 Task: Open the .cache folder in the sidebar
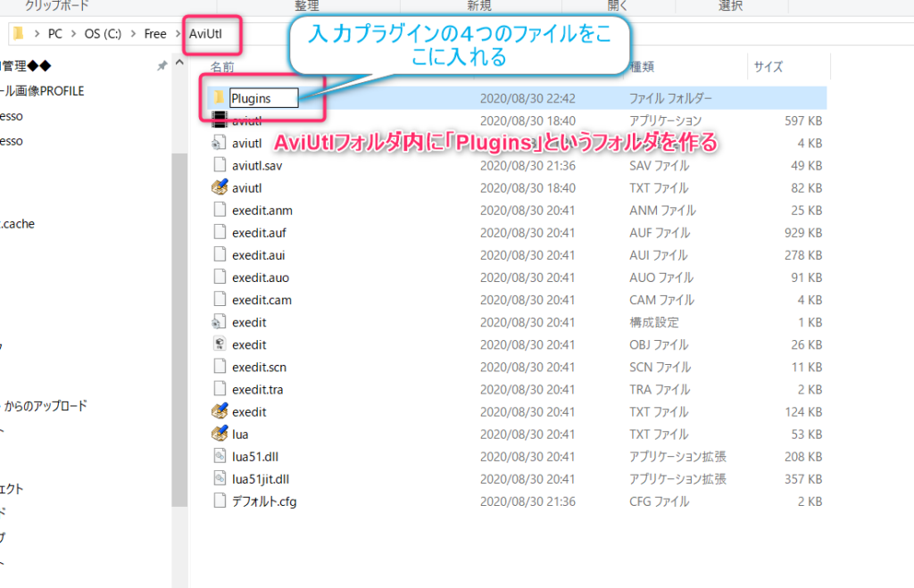click(x=18, y=224)
